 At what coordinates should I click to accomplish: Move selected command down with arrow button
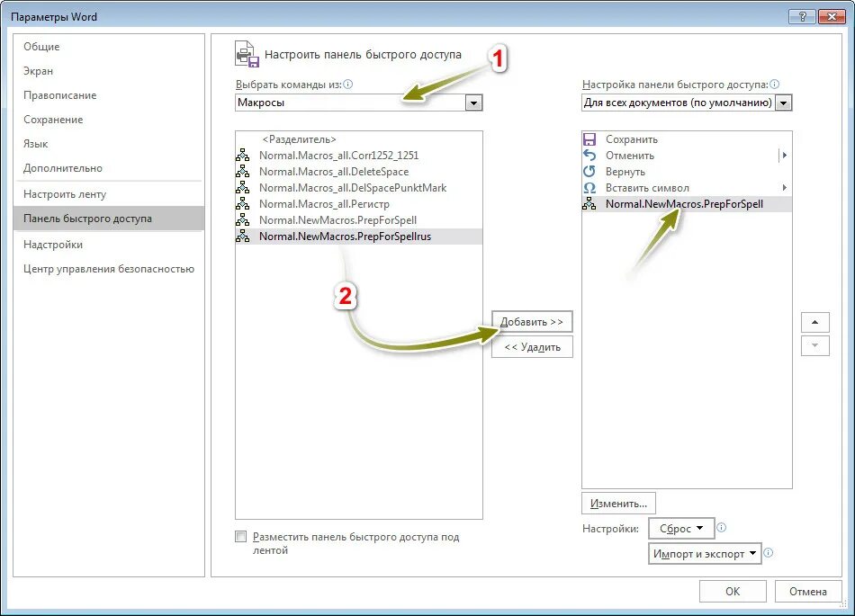coord(814,346)
